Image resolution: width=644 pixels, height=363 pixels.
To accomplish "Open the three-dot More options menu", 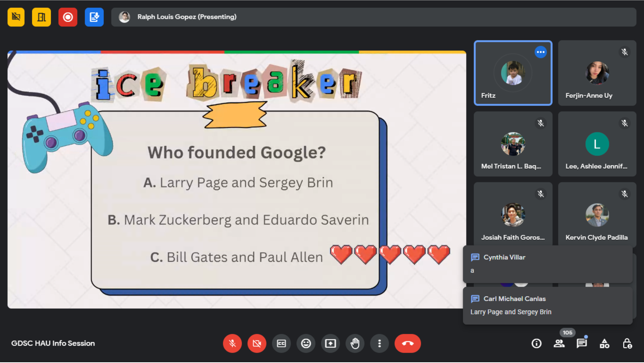I will tap(379, 343).
